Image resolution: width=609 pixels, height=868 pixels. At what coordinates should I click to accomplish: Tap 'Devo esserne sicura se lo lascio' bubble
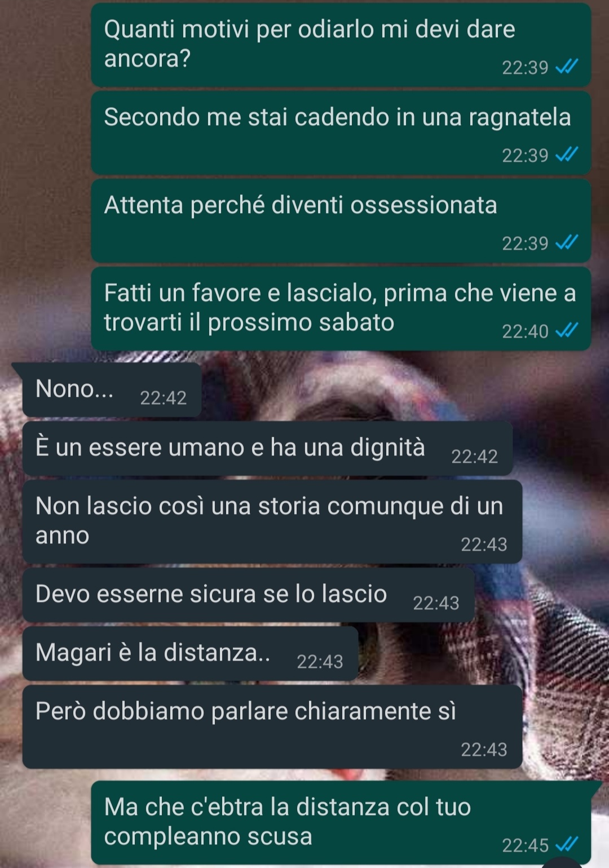pyautogui.click(x=248, y=595)
